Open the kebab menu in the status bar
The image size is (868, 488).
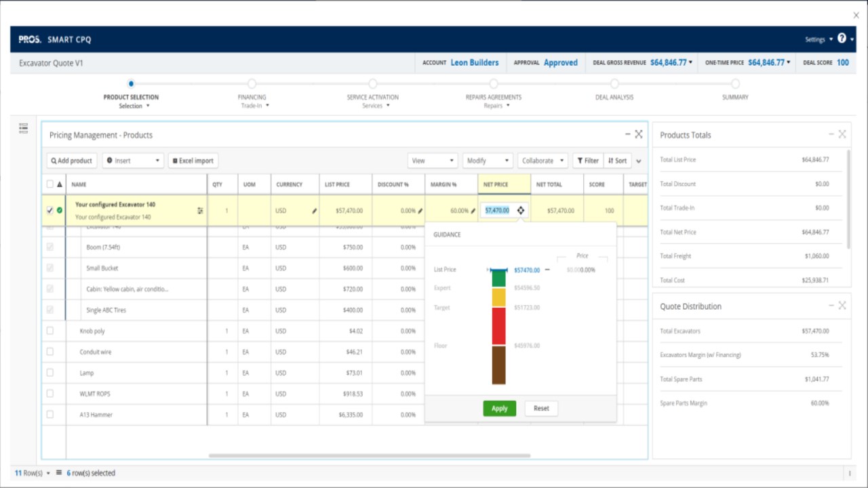[x=850, y=473]
